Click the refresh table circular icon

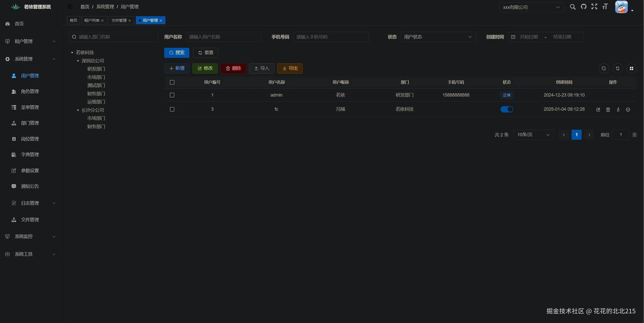[x=617, y=68]
